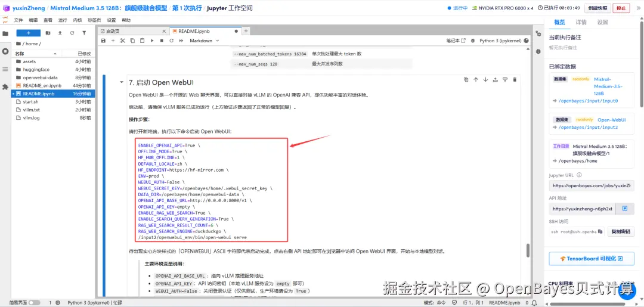Insert a cell above from cell toolbar

[496, 80]
